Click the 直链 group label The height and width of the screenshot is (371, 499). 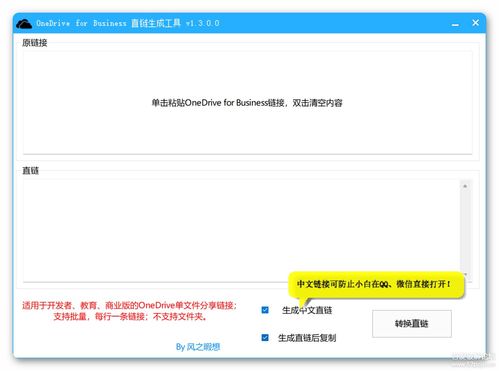(x=30, y=171)
